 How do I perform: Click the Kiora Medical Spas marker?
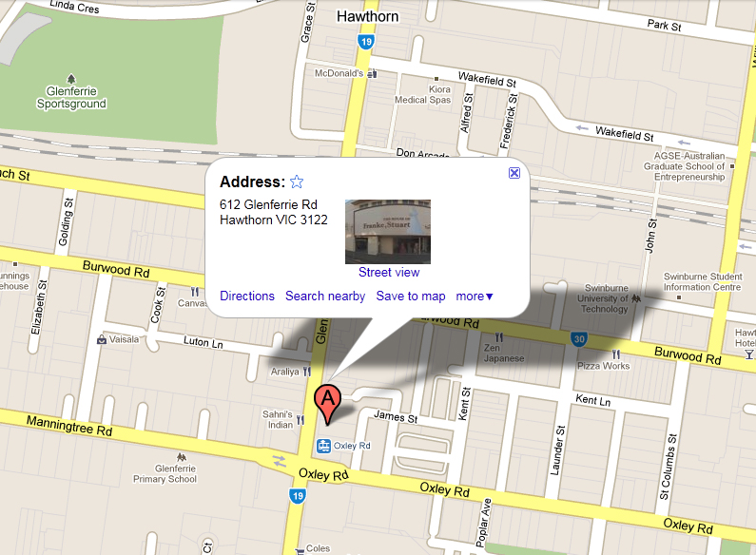[436, 79]
